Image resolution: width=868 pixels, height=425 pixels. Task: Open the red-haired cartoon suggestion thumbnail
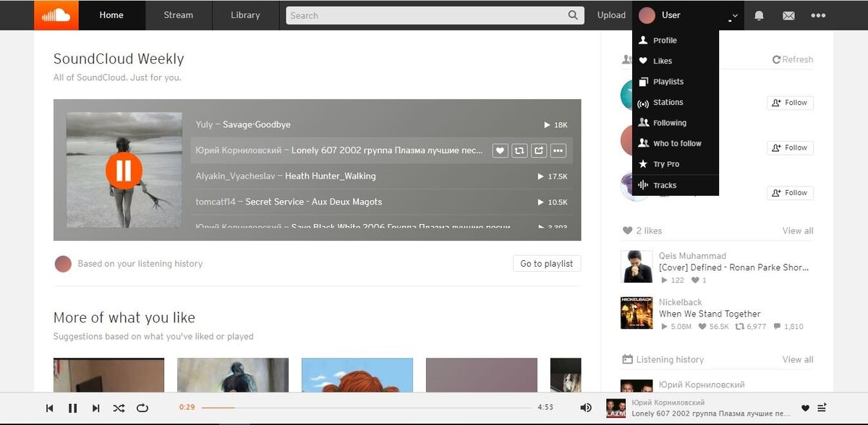point(357,375)
